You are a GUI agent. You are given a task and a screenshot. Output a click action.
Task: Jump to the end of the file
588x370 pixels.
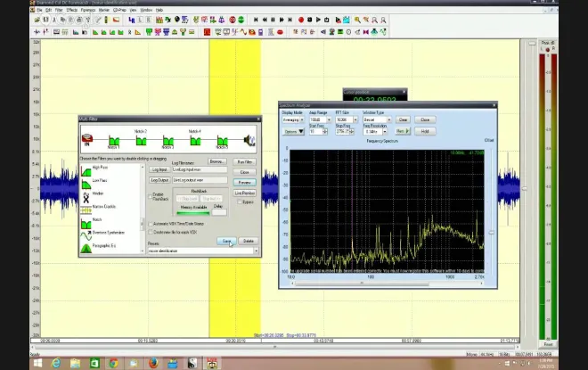[x=290, y=20]
